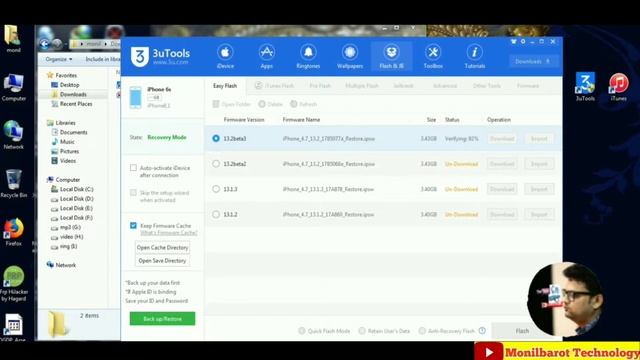The height and width of the screenshot is (360, 640).
Task: Open the 3uTools settings gear icon
Action: pyautogui.click(x=523, y=41)
